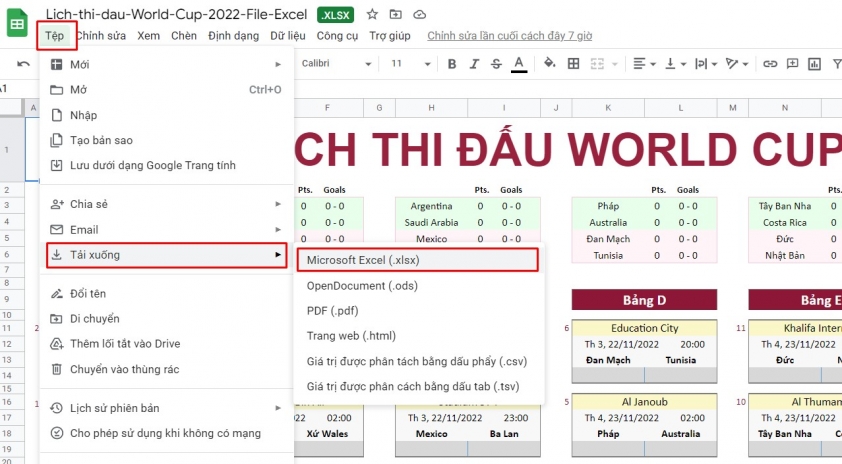842x464 pixels.
Task: Click the Al Janoub cell
Action: click(644, 402)
